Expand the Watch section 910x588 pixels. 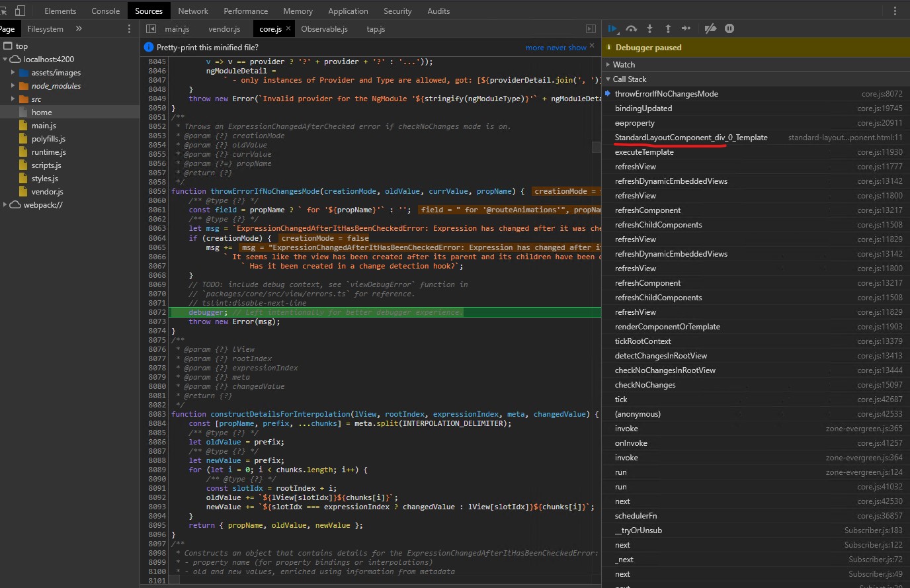point(609,64)
